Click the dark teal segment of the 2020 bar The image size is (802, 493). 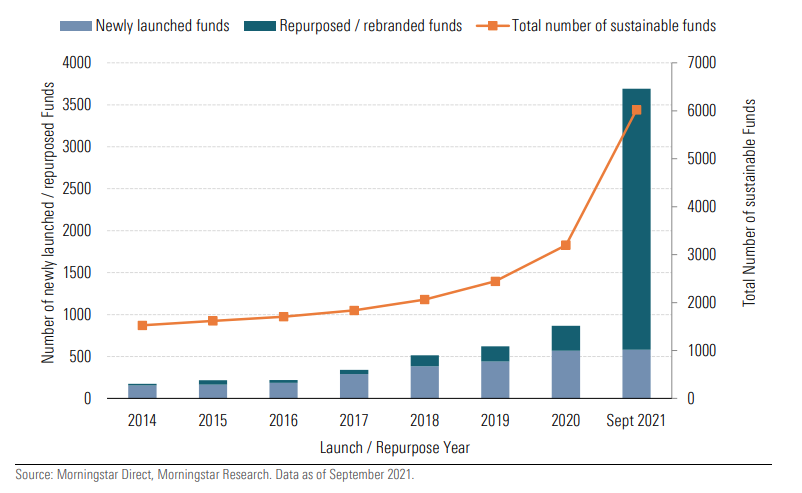[566, 338]
